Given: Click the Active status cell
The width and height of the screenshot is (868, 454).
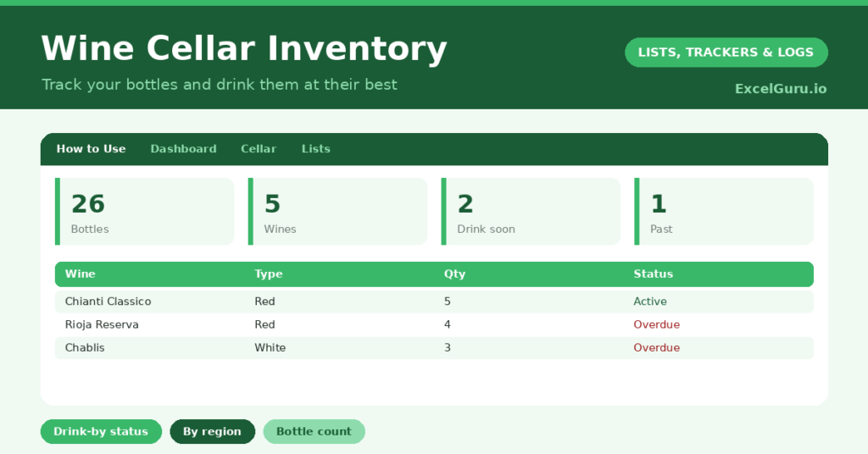Looking at the screenshot, I should pyautogui.click(x=650, y=302).
